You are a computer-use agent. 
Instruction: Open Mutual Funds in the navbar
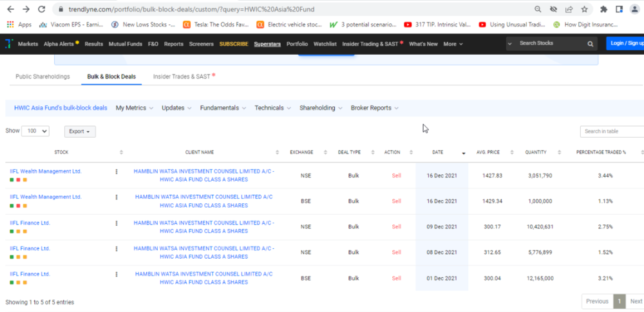pos(126,44)
